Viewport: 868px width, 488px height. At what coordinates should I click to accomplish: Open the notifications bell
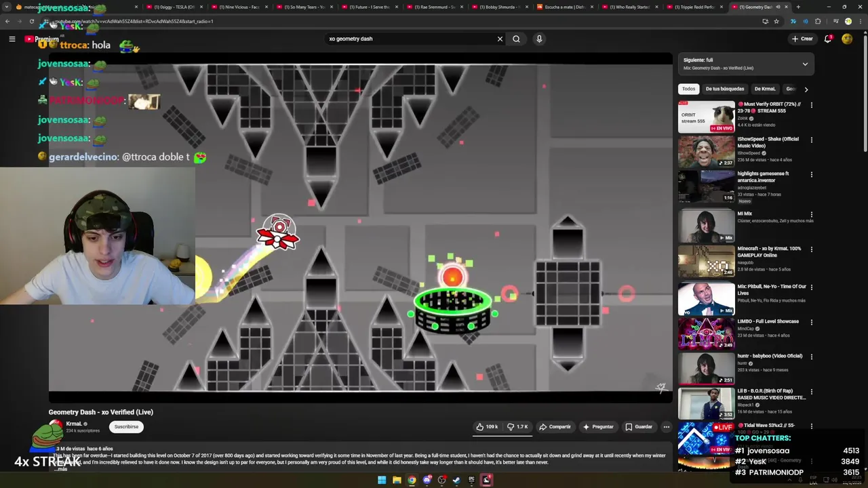[828, 39]
